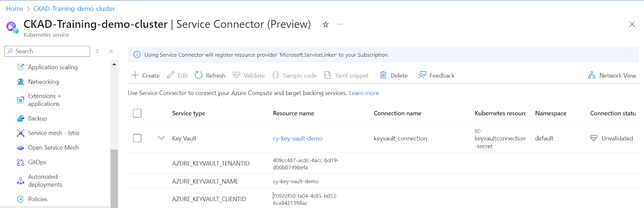Image resolution: width=644 pixels, height=208 pixels.
Task: Click the Kubernetes service logo icon
Action: point(12,27)
